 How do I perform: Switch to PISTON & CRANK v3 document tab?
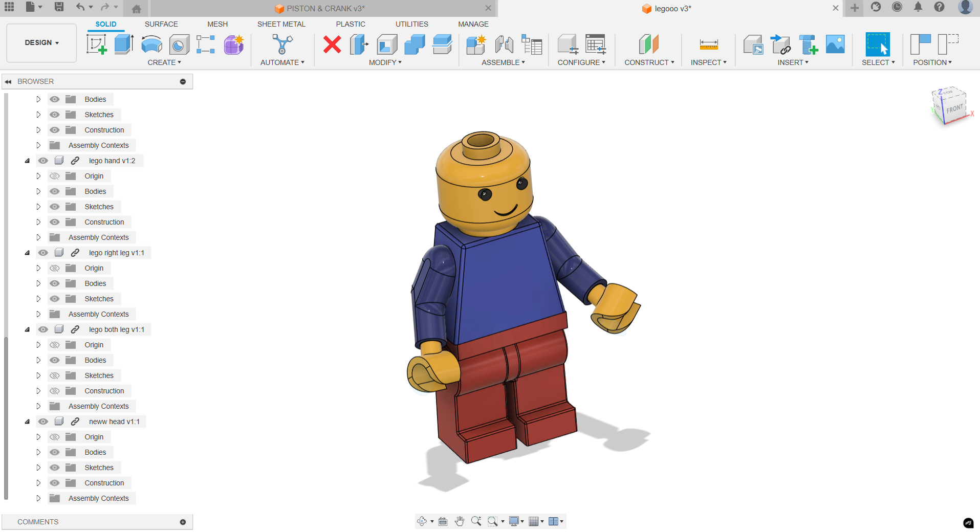click(320, 8)
